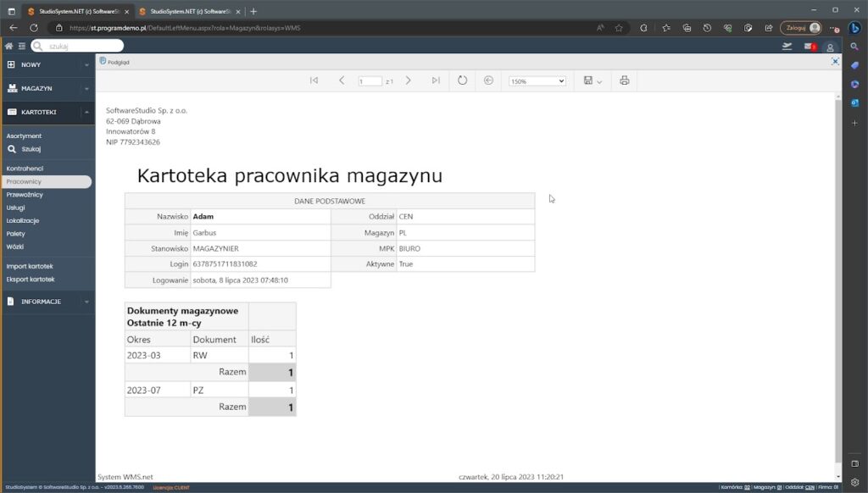
Task: Open the mail notifications icon
Action: (809, 46)
